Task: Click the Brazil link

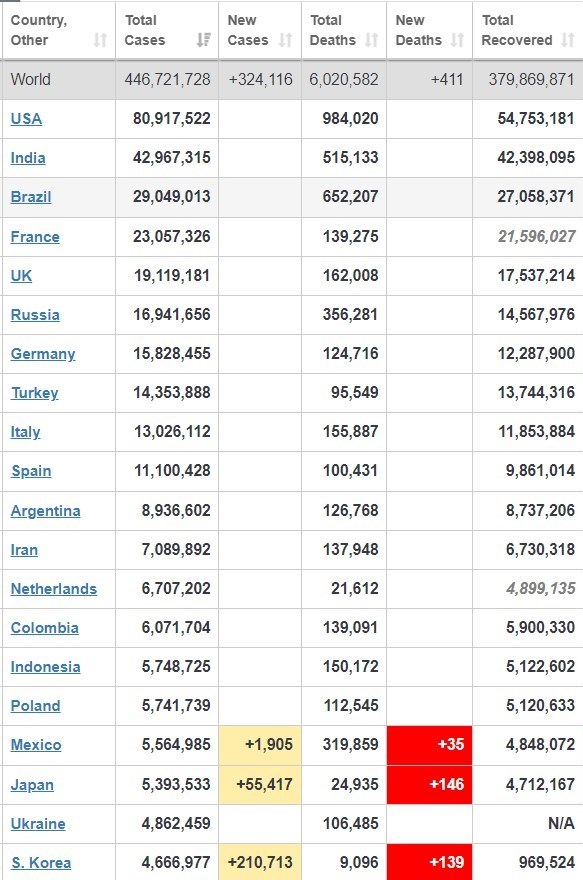Action: [x=31, y=197]
